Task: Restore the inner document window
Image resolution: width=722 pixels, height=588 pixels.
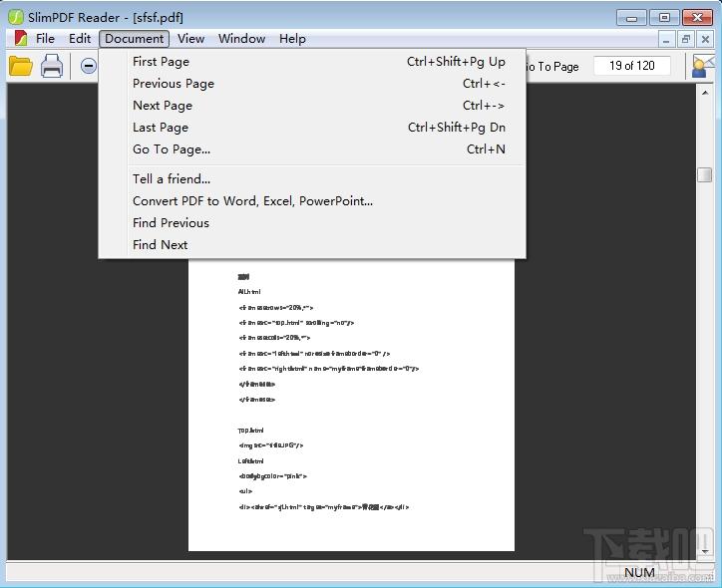Action: pos(686,40)
